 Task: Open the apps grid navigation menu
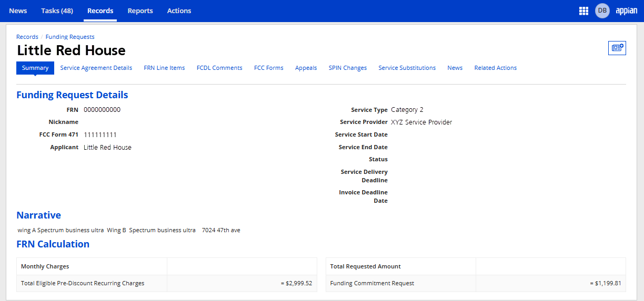point(583,11)
